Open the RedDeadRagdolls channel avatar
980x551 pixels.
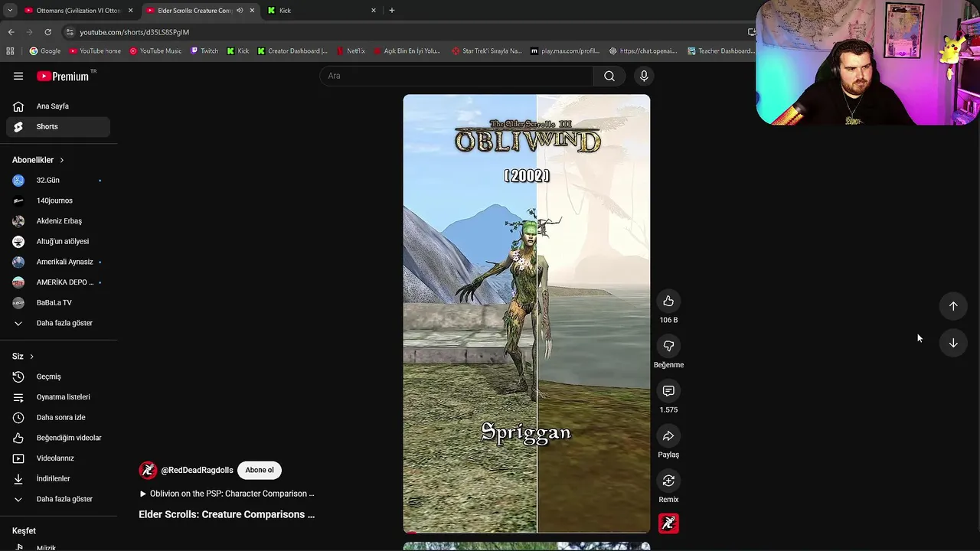(148, 470)
